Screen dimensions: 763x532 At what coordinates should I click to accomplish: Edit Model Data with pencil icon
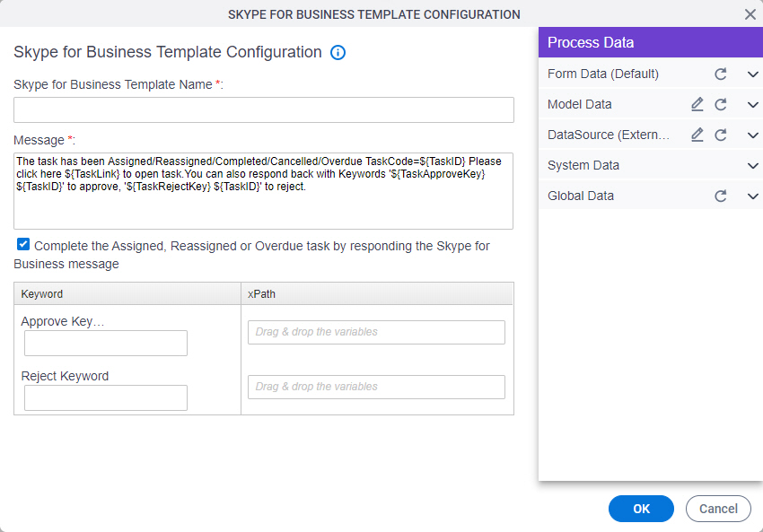(697, 104)
